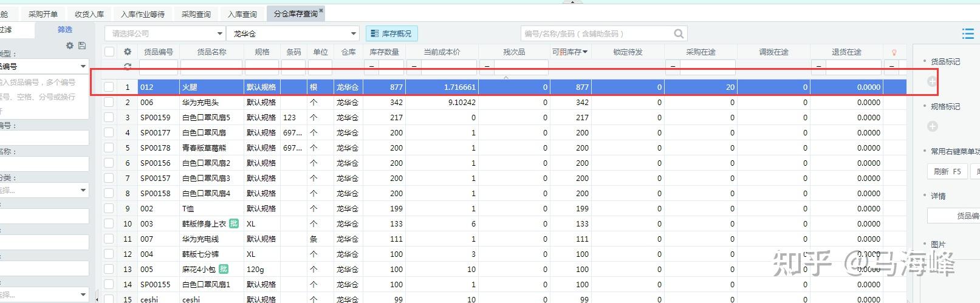Switch to the 入库查询 tab

(x=242, y=14)
